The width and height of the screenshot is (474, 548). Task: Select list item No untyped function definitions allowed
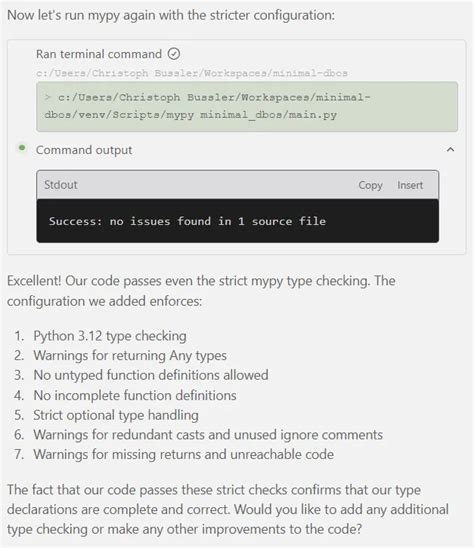[x=151, y=375]
